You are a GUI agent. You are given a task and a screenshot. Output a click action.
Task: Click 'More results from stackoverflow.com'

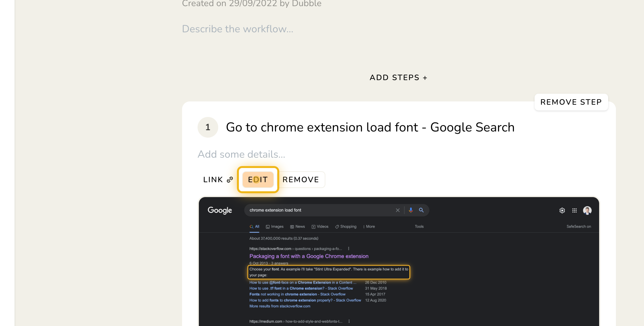(280, 306)
